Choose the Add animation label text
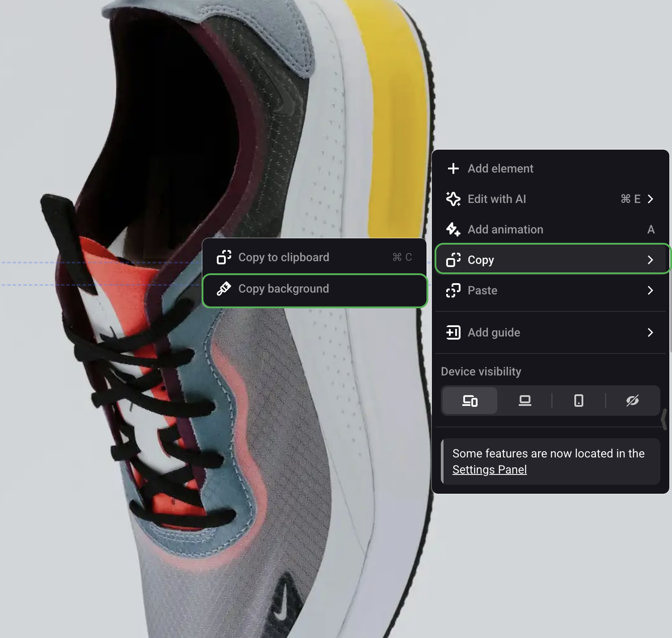Image resolution: width=672 pixels, height=638 pixels. (505, 229)
